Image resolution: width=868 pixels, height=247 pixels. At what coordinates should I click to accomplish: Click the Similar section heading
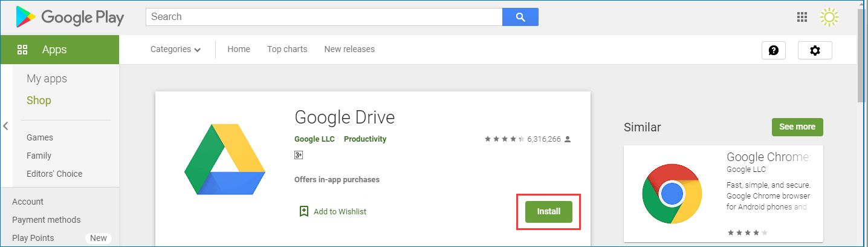click(x=643, y=127)
